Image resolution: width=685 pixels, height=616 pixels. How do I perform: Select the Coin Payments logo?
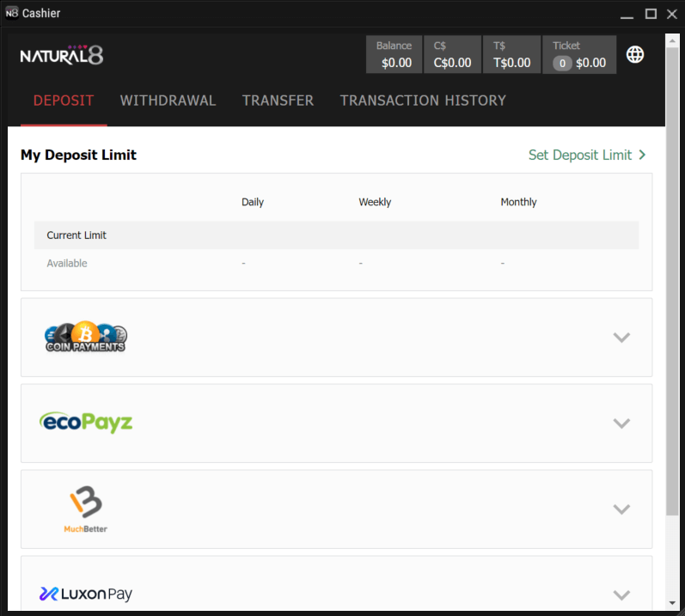(85, 337)
